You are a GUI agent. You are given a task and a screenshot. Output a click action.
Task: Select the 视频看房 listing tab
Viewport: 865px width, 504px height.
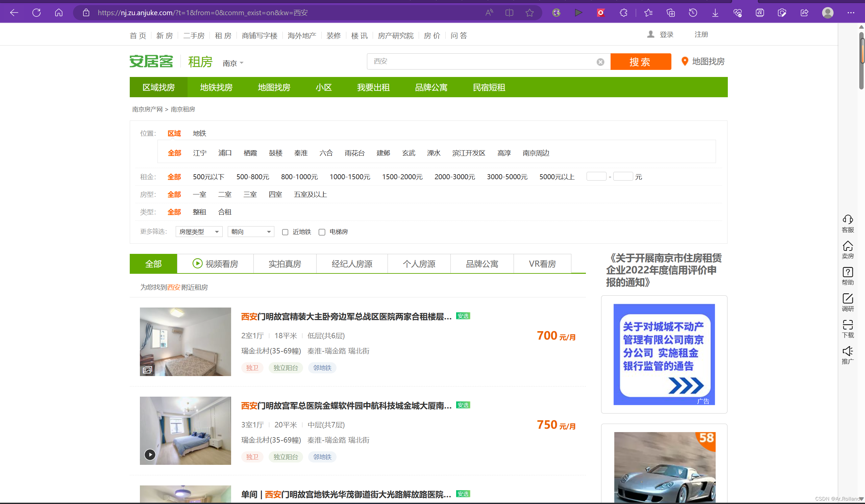[x=215, y=264]
